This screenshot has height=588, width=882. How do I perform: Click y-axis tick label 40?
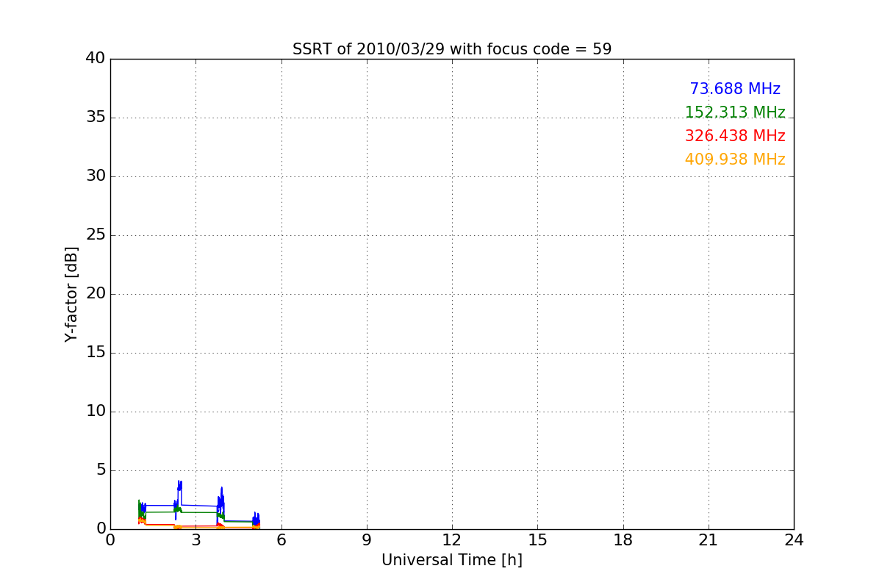(x=96, y=59)
